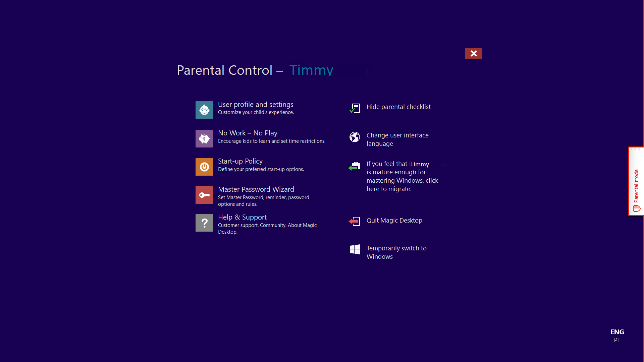Click the No Work No Play piggy bank icon
Screen dimensions: 644x362
(x=204, y=138)
